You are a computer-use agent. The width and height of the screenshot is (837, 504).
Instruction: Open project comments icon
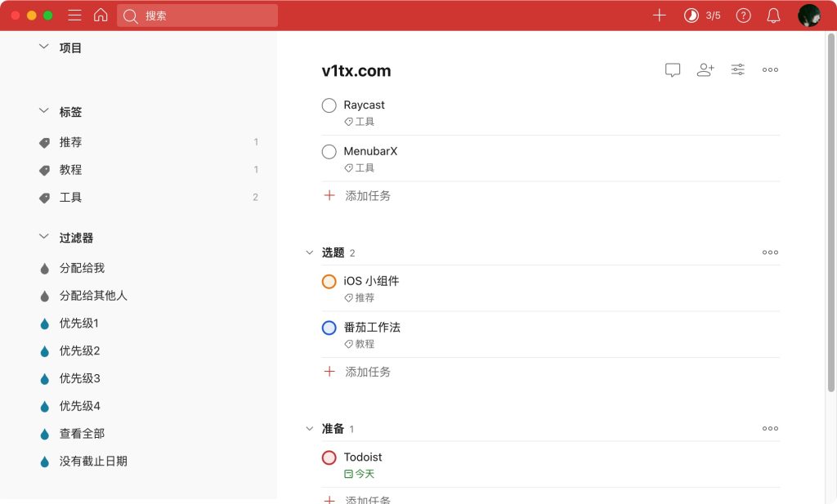tap(673, 70)
